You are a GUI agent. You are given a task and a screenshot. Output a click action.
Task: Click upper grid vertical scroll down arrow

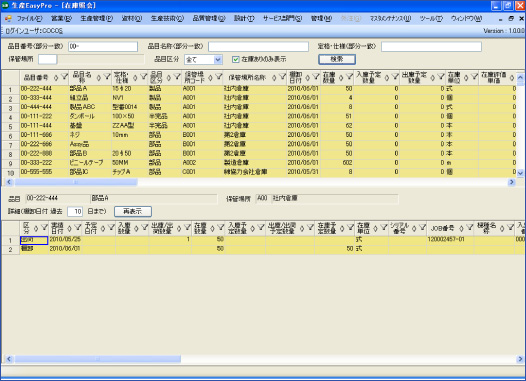click(520, 173)
